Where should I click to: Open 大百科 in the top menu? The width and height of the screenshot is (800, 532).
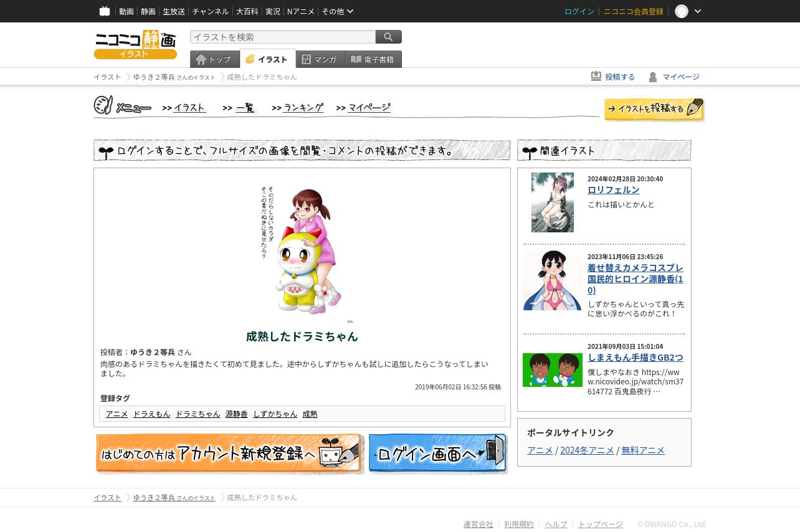[247, 11]
